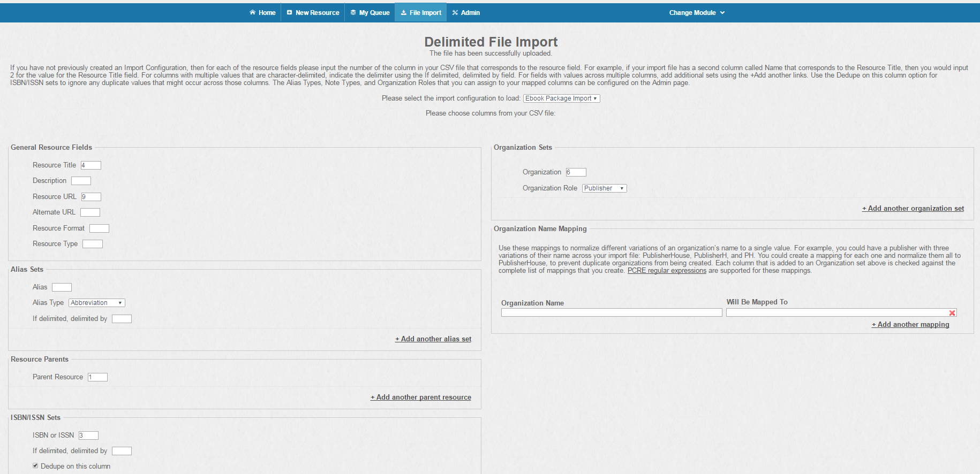980x474 pixels.
Task: Click Add another alias set link
Action: [x=433, y=339]
